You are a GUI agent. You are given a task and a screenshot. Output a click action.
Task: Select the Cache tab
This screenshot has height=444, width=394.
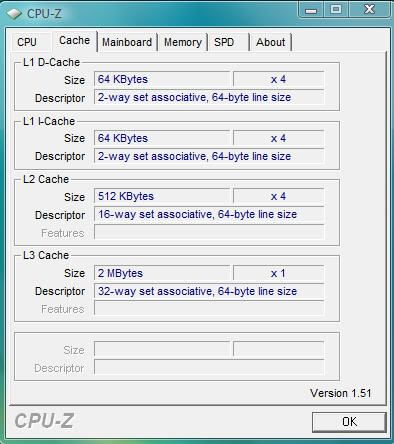click(x=74, y=41)
